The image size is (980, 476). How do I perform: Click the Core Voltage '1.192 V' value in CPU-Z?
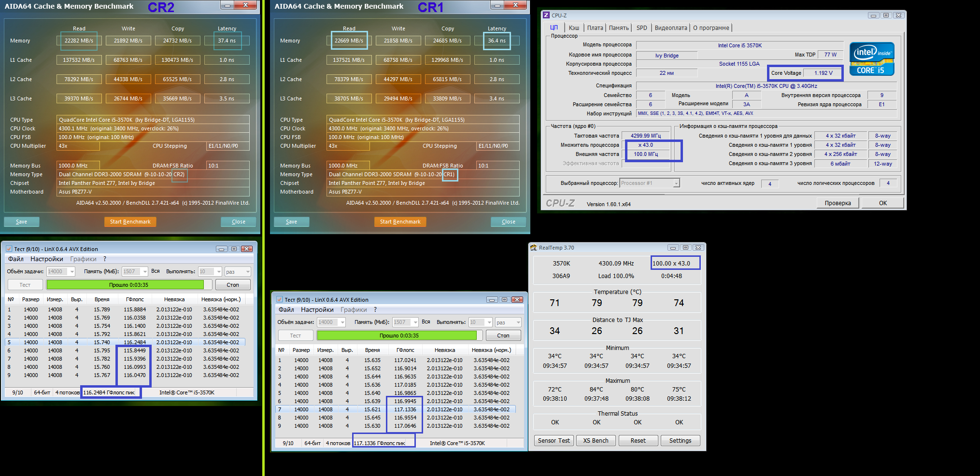824,73
